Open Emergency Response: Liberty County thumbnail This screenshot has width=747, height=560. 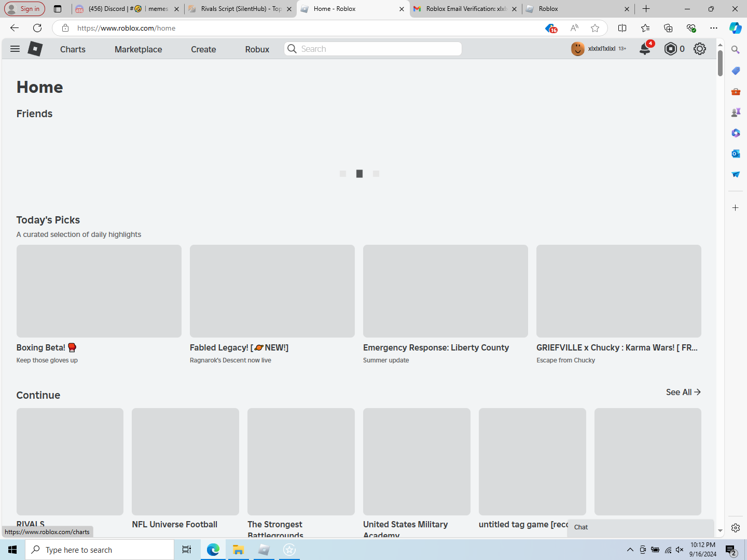446,291
